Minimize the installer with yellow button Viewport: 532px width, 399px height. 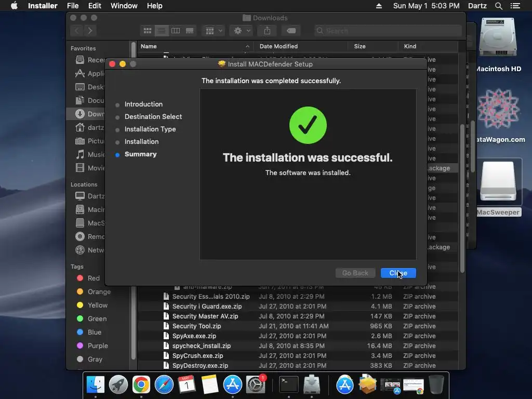coord(123,64)
